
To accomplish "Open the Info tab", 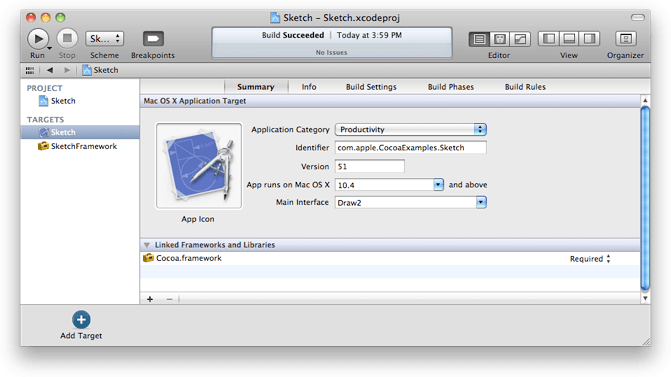I will click(x=309, y=87).
